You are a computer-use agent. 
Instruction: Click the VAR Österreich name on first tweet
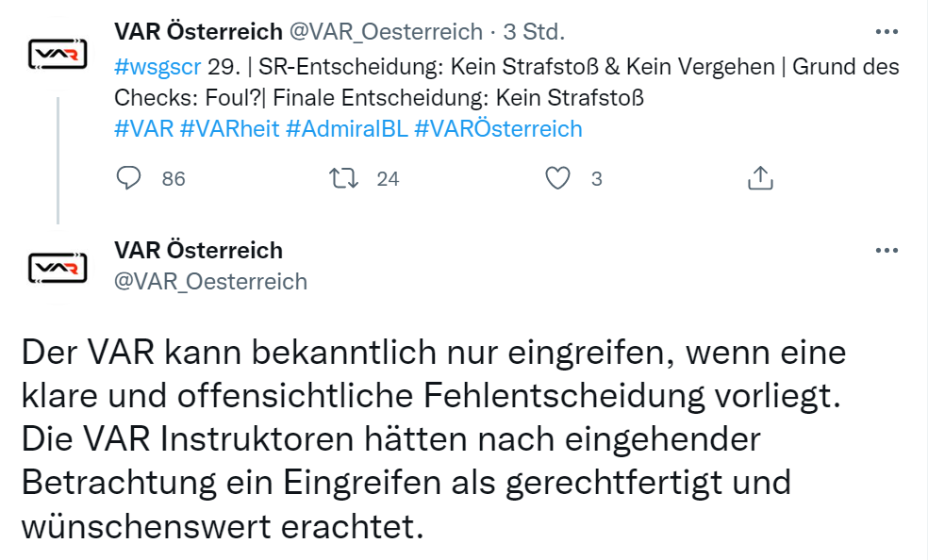click(x=198, y=32)
